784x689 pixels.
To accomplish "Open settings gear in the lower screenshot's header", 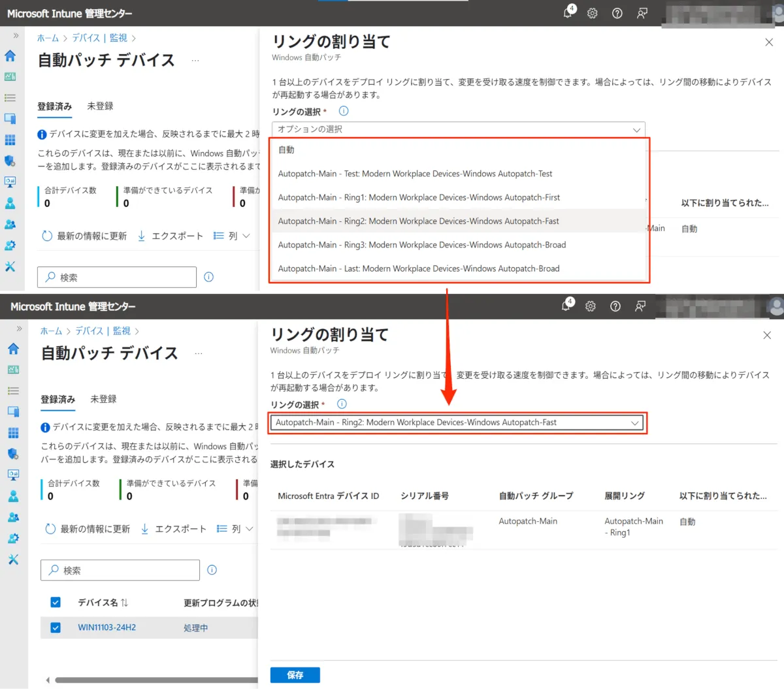I will pos(591,306).
